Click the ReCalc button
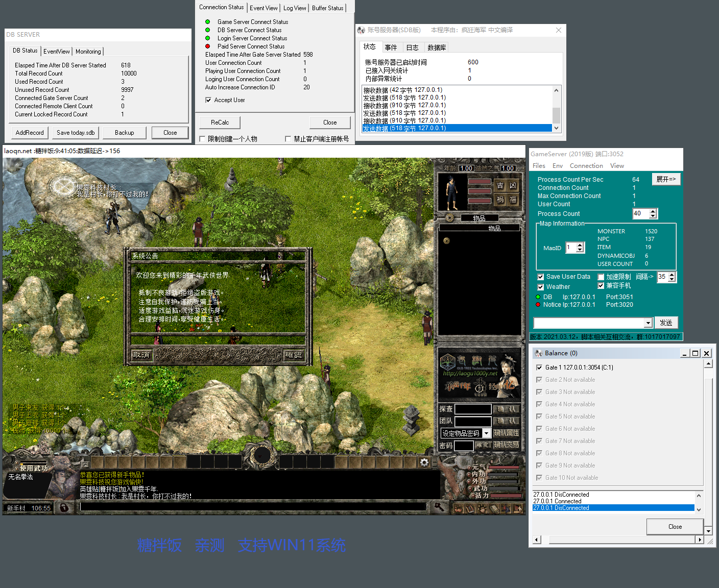This screenshot has height=588, width=719. 220,122
